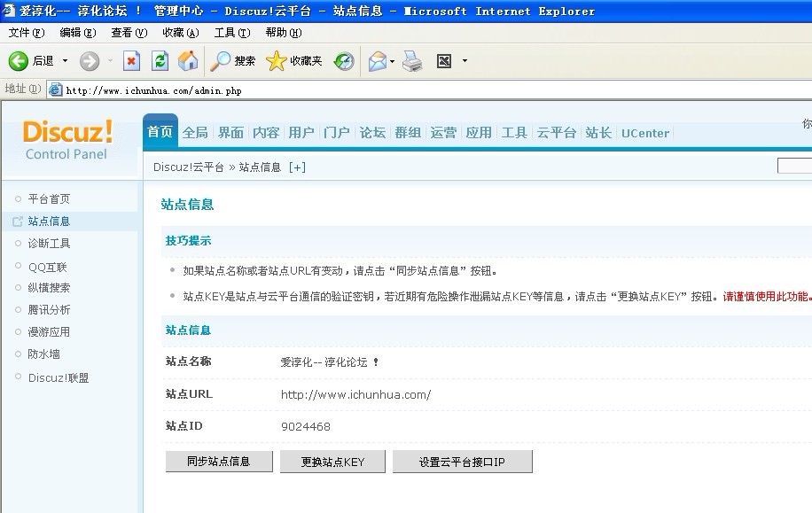Click the boxed X toolbar icon
This screenshot has width=812, height=513.
444,61
